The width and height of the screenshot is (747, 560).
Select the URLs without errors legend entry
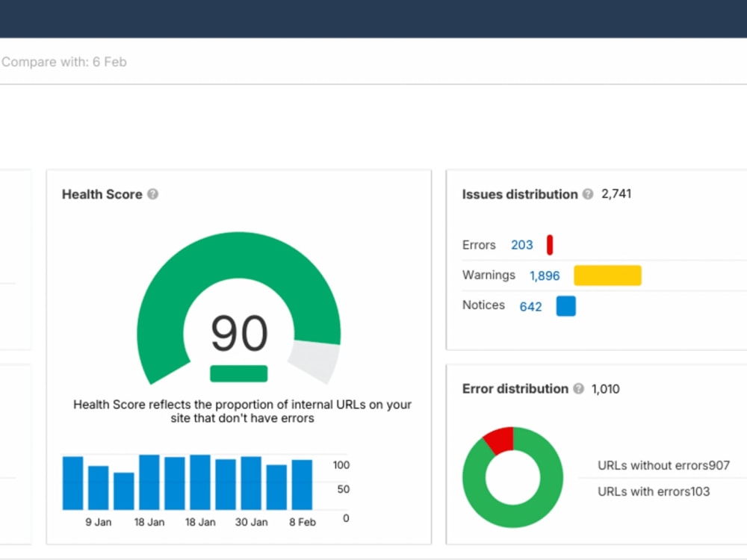(x=663, y=465)
